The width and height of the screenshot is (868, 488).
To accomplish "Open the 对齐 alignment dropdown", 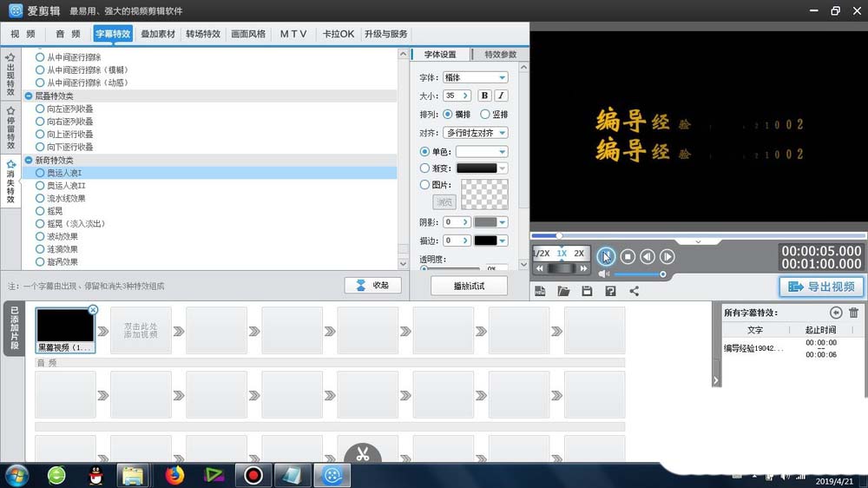I will click(476, 133).
